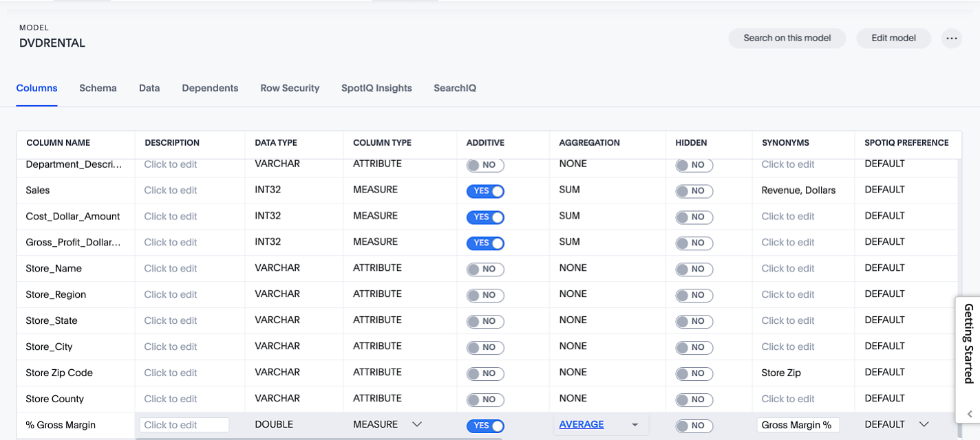This screenshot has height=440, width=980.
Task: Open the Getting Started side panel
Action: (968, 344)
